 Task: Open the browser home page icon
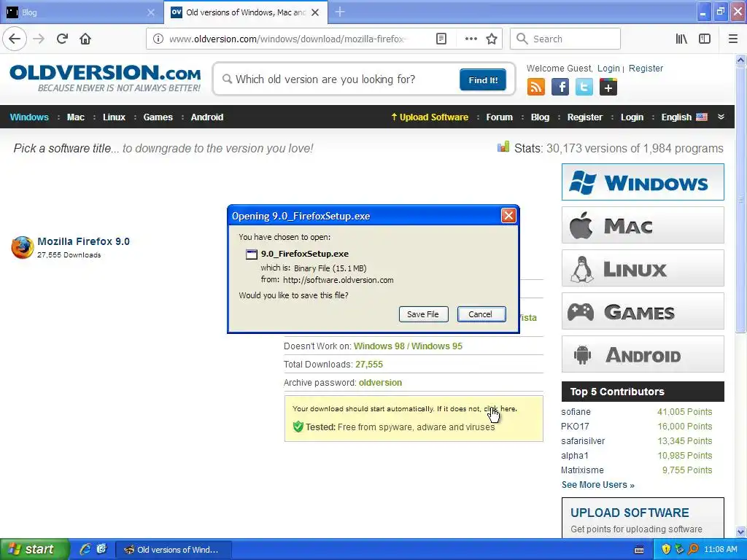85,39
